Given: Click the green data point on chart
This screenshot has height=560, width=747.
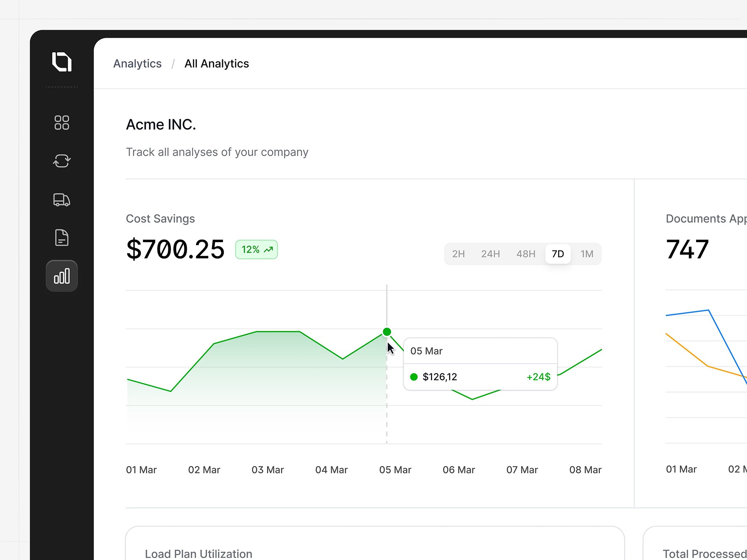Looking at the screenshot, I should 387,332.
